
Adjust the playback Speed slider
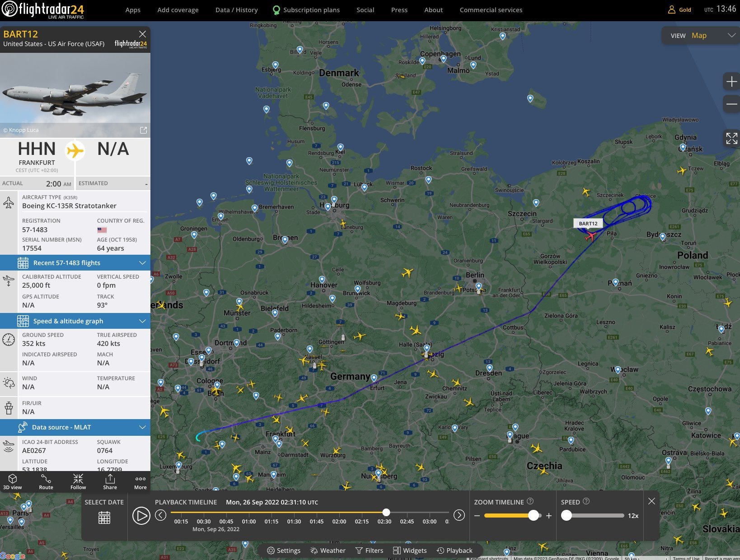pyautogui.click(x=567, y=515)
